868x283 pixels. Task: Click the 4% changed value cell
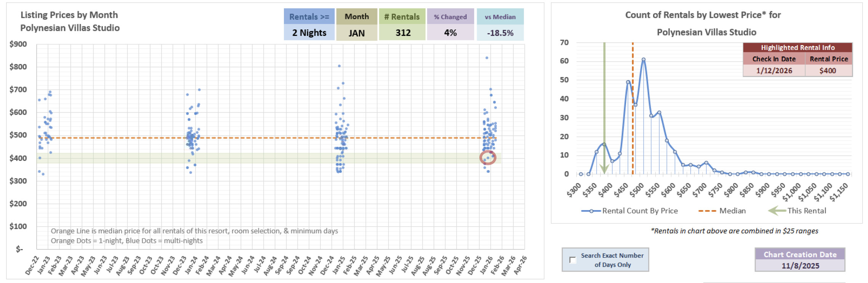450,33
